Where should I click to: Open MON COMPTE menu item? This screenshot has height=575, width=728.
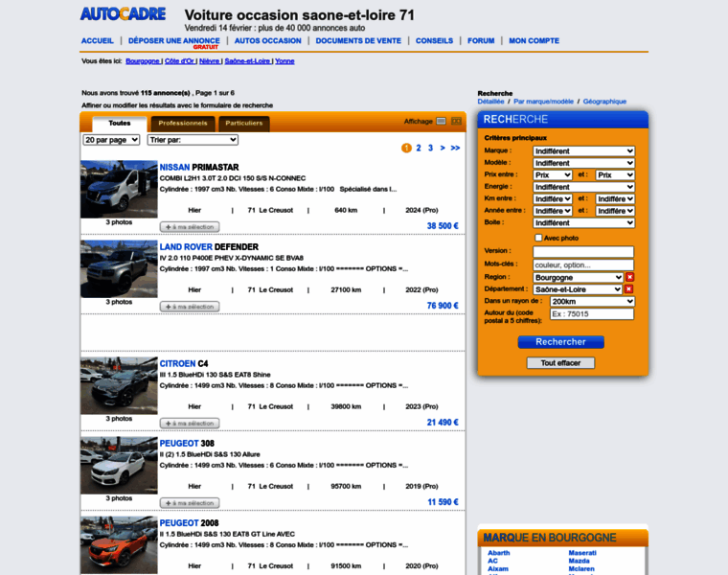point(534,41)
